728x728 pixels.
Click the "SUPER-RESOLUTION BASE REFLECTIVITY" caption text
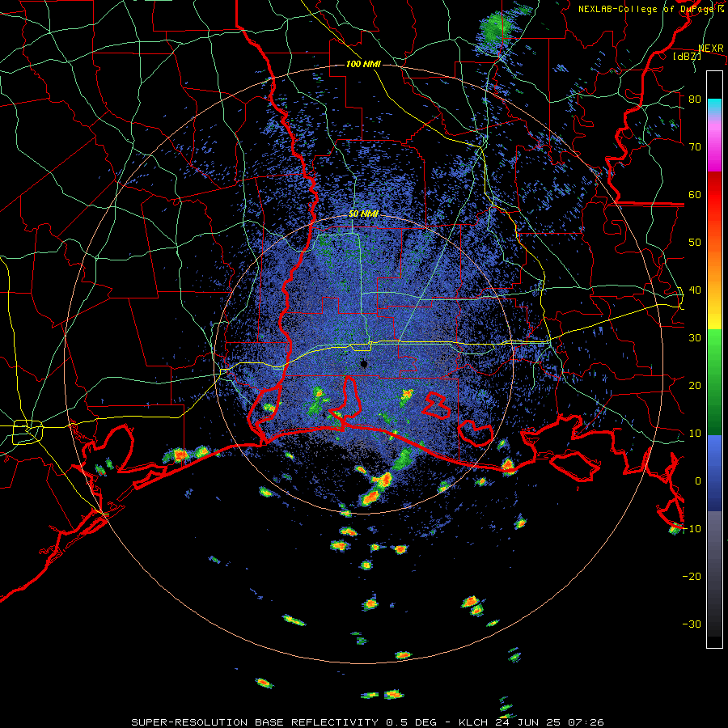tap(255, 722)
